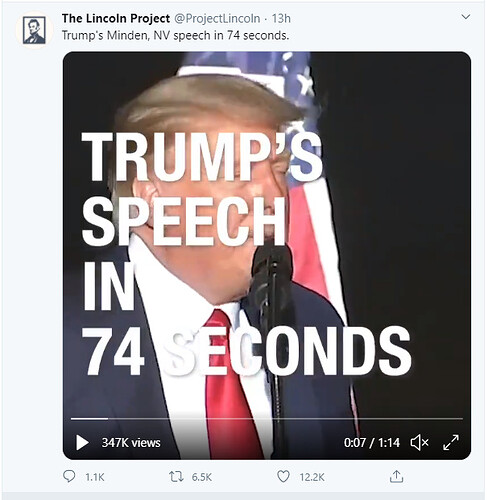Open the reply comment icon
487x500 pixels.
(69, 477)
